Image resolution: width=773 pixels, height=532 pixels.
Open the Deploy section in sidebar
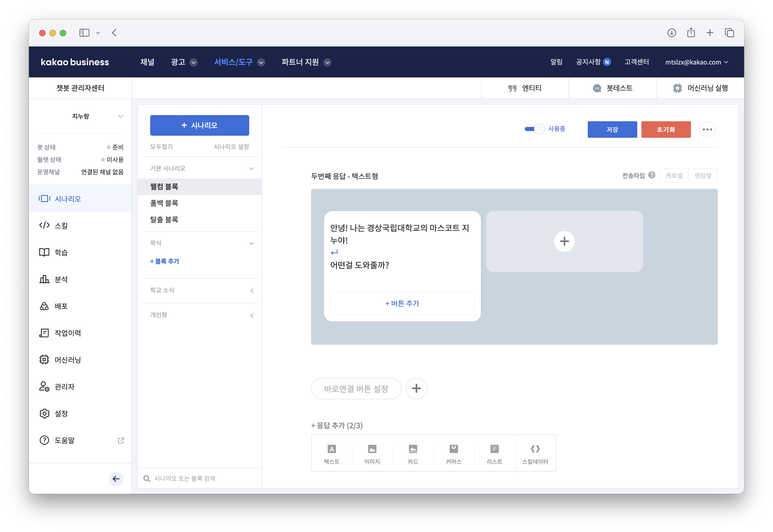[61, 306]
